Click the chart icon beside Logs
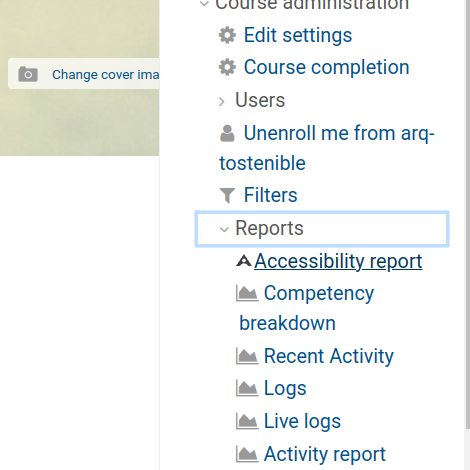Screen dimensions: 470x470 (x=247, y=388)
